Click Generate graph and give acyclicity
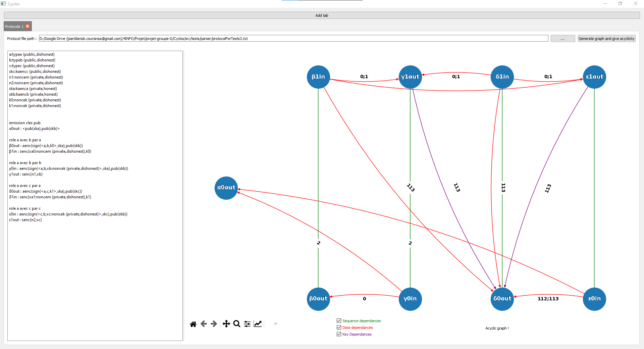This screenshot has height=349, width=644. click(606, 39)
